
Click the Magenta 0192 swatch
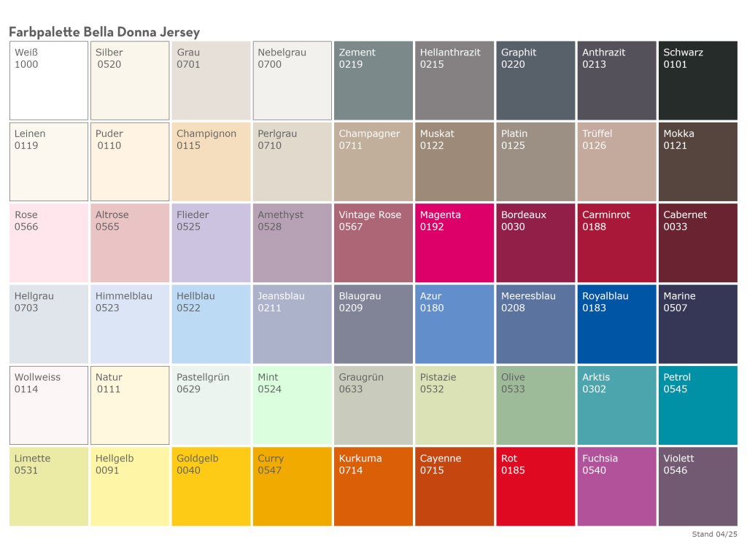(x=454, y=243)
